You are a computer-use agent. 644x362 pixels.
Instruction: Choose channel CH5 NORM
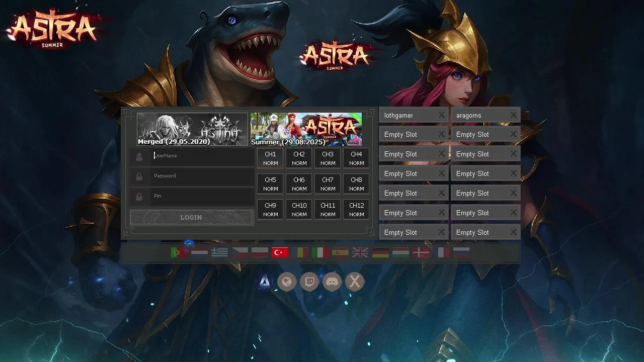270,184
